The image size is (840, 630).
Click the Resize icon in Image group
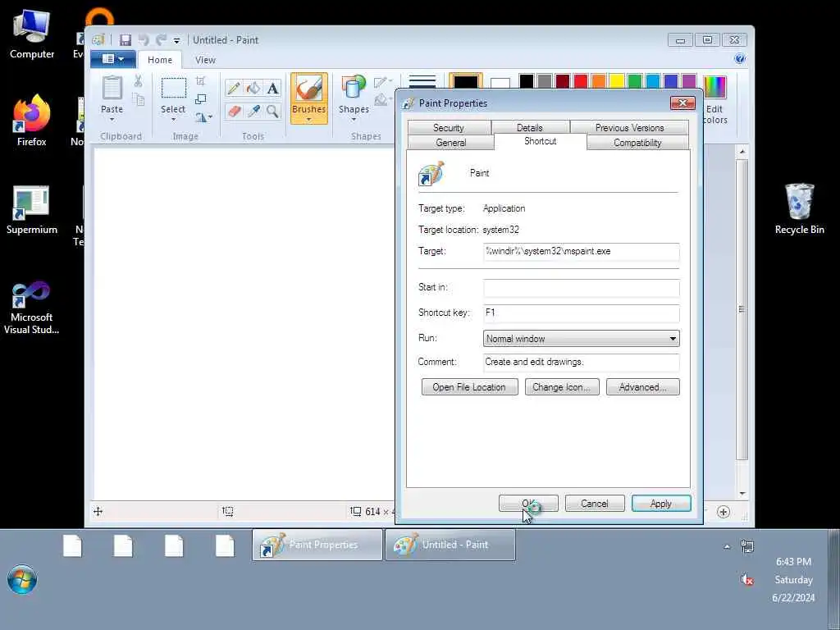(x=200, y=99)
